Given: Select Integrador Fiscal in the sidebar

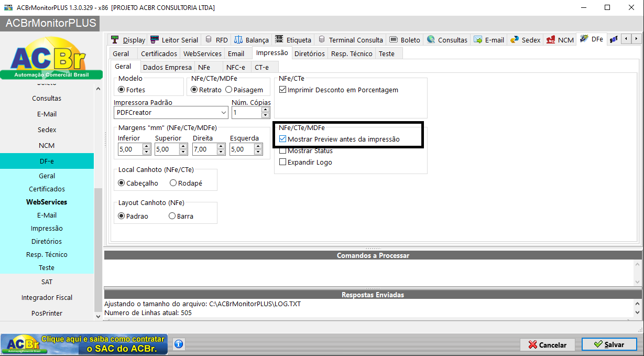Looking at the screenshot, I should [47, 297].
